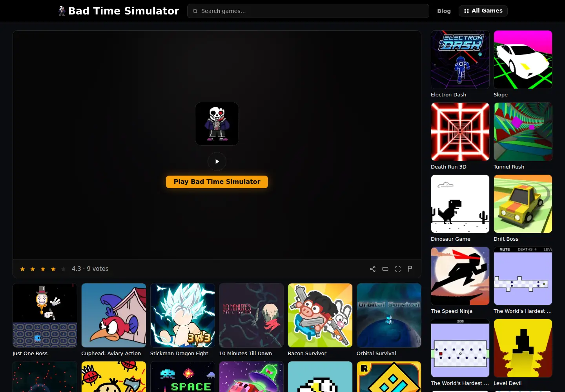Click the search magnifier icon
565x392 pixels.
point(195,11)
